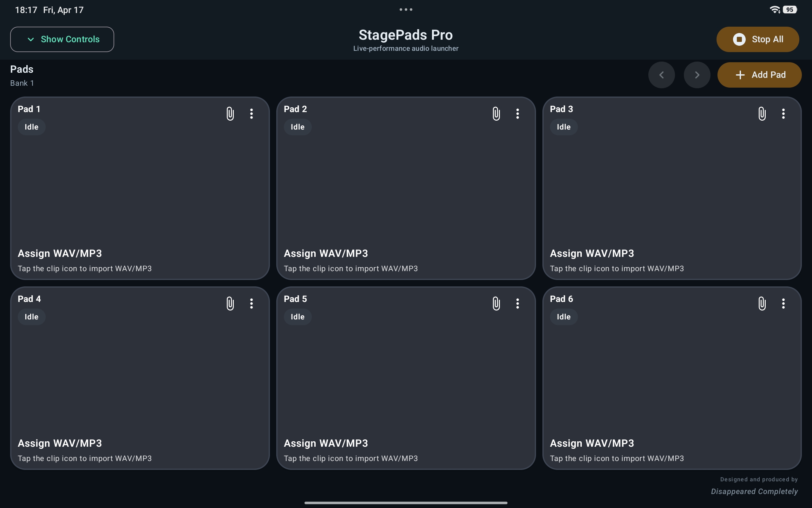Tap the clip icon on Pad 3
Screen dimensions: 812x508
click(x=762, y=114)
